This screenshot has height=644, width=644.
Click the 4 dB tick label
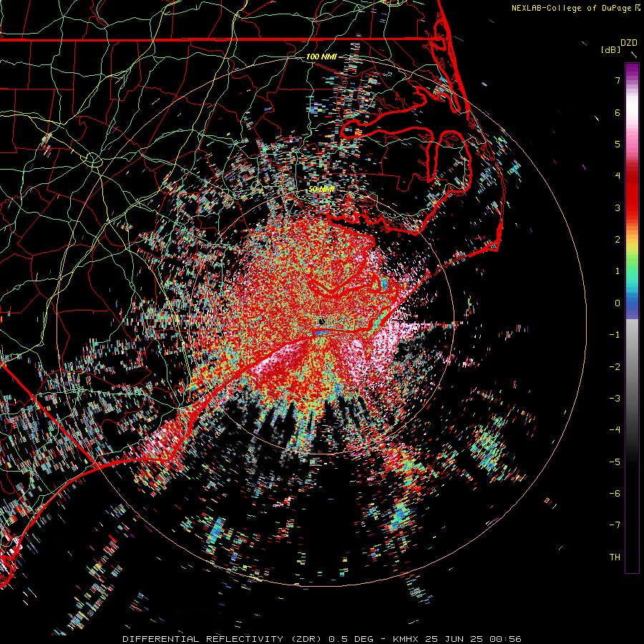click(618, 176)
